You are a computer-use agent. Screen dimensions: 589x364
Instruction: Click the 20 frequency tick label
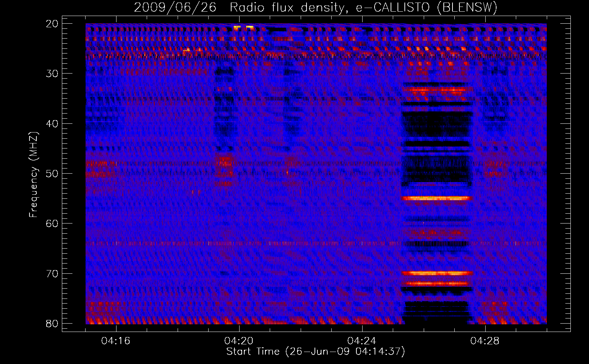coord(52,24)
